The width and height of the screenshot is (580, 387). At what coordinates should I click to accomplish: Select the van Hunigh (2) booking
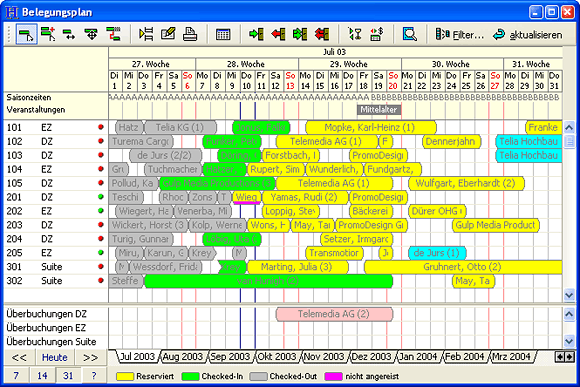tap(268, 281)
